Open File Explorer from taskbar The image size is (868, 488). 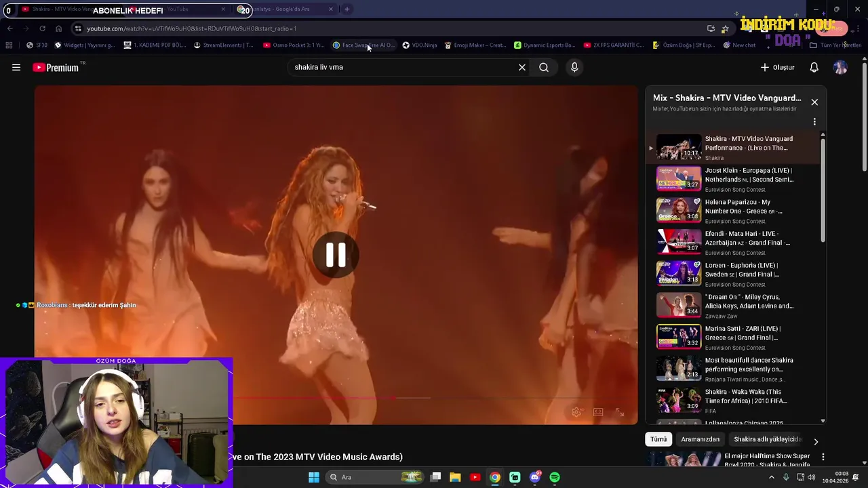coord(455,477)
